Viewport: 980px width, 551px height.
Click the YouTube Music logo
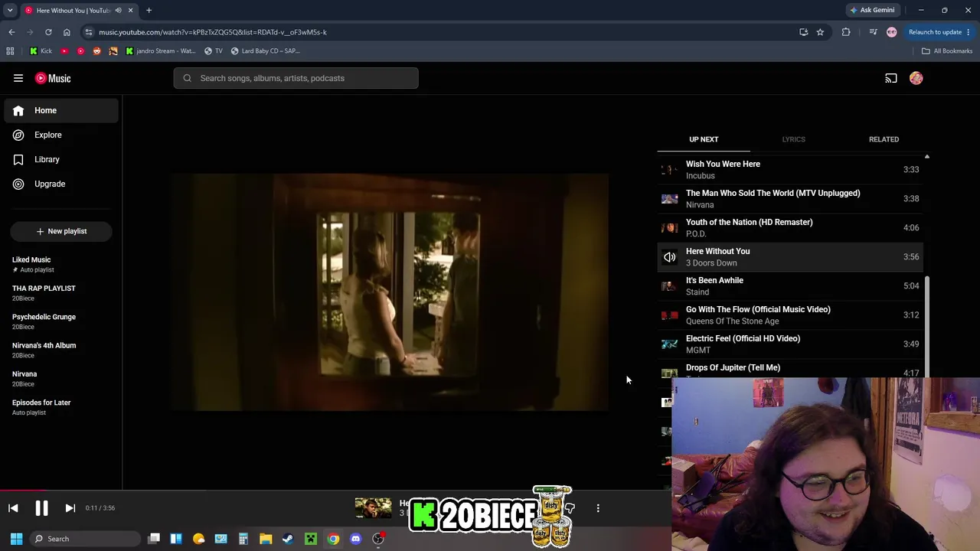[53, 78]
